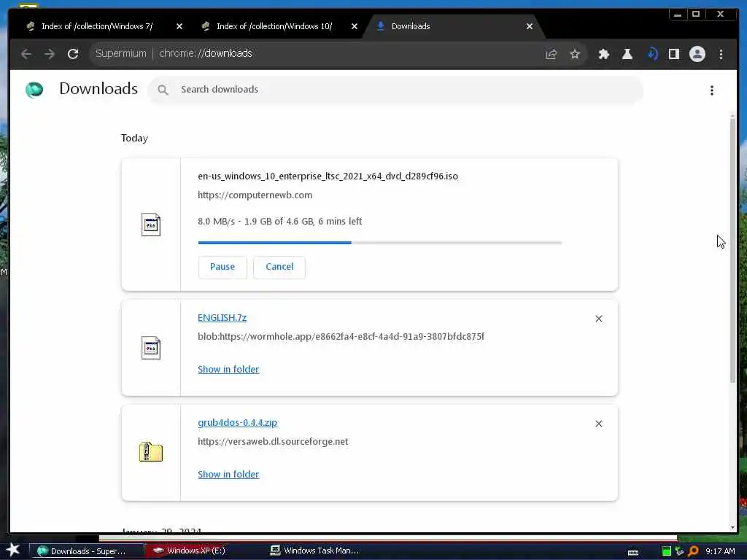Image resolution: width=747 pixels, height=560 pixels.
Task: Open the Extensions puzzle icon
Action: pyautogui.click(x=603, y=54)
